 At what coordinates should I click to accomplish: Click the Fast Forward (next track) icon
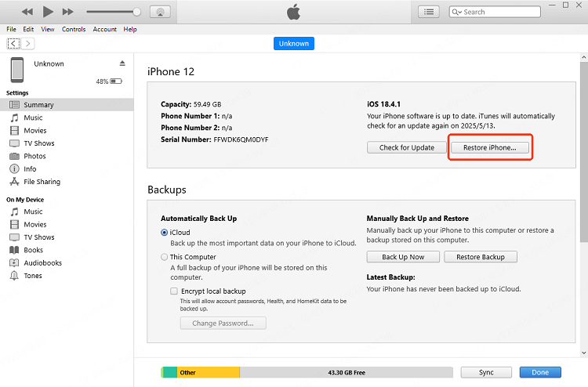click(68, 12)
